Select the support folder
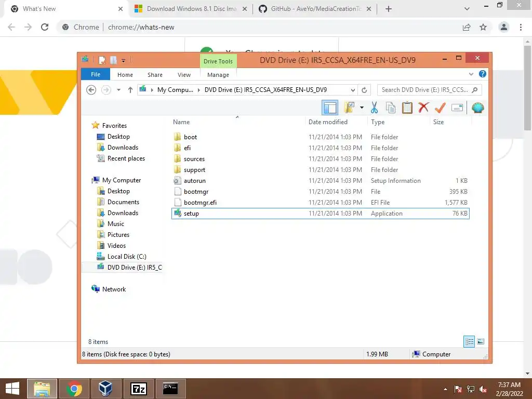Image resolution: width=532 pixels, height=399 pixels. (x=194, y=170)
